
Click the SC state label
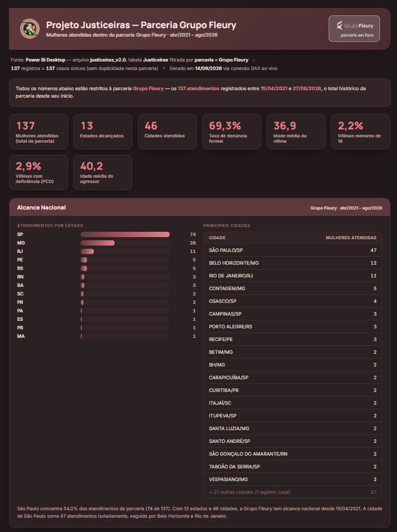(x=20, y=294)
